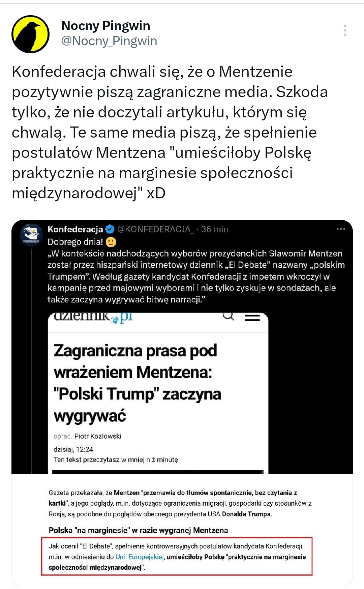Open the quoted tweet's three-dot menu
Screen dimensions: 364x589
coord(341,229)
